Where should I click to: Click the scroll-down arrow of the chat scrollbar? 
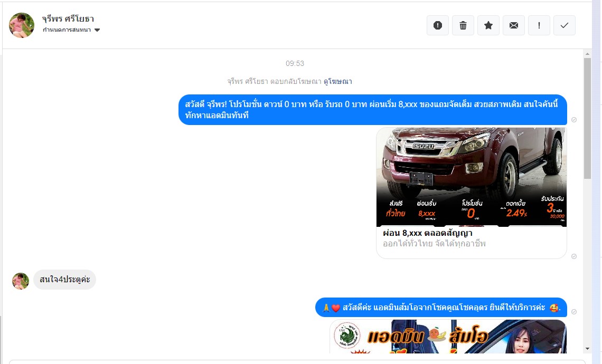click(x=587, y=349)
